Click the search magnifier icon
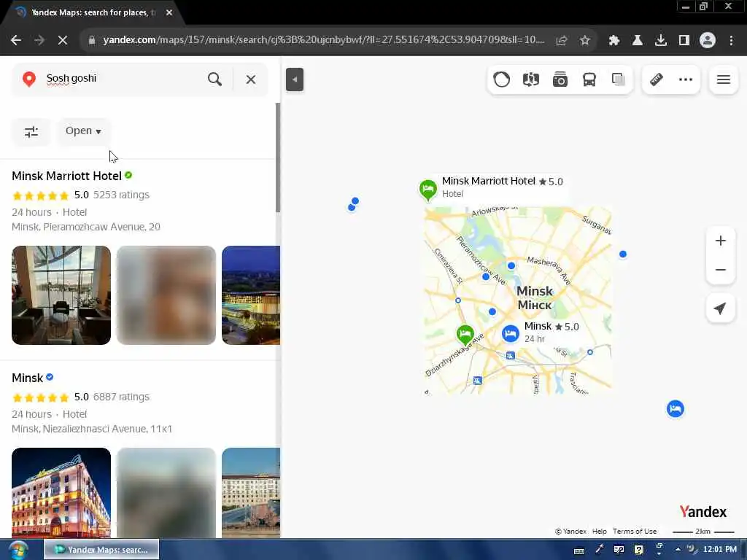The height and width of the screenshot is (560, 747). pyautogui.click(x=215, y=79)
